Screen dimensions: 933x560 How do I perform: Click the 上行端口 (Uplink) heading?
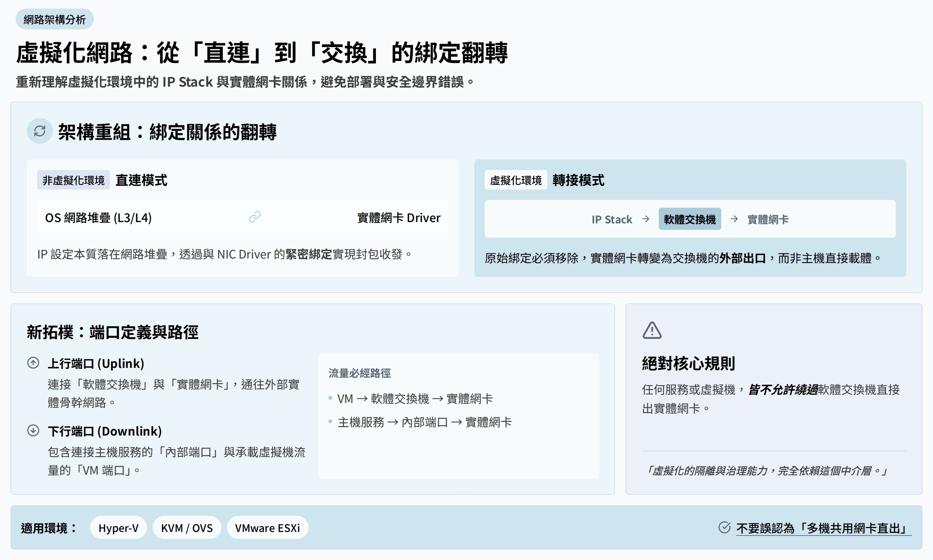pos(96,363)
